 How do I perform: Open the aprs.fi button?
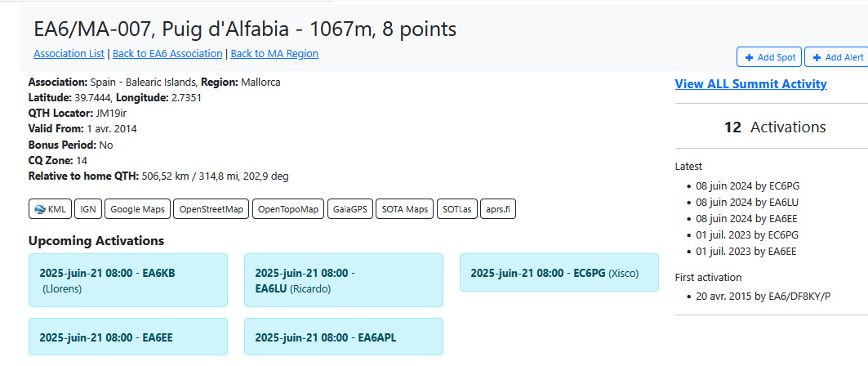[498, 209]
